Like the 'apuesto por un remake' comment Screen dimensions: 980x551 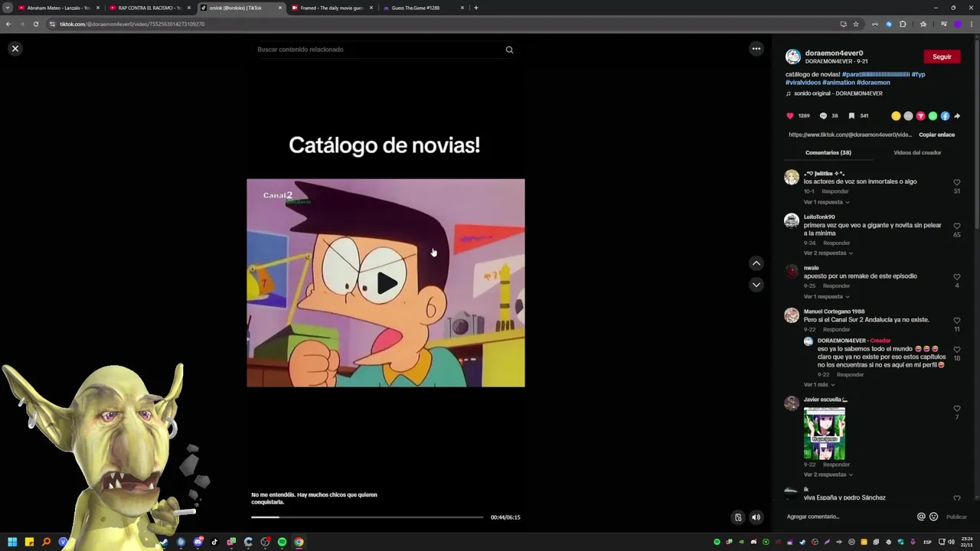pyautogui.click(x=957, y=277)
